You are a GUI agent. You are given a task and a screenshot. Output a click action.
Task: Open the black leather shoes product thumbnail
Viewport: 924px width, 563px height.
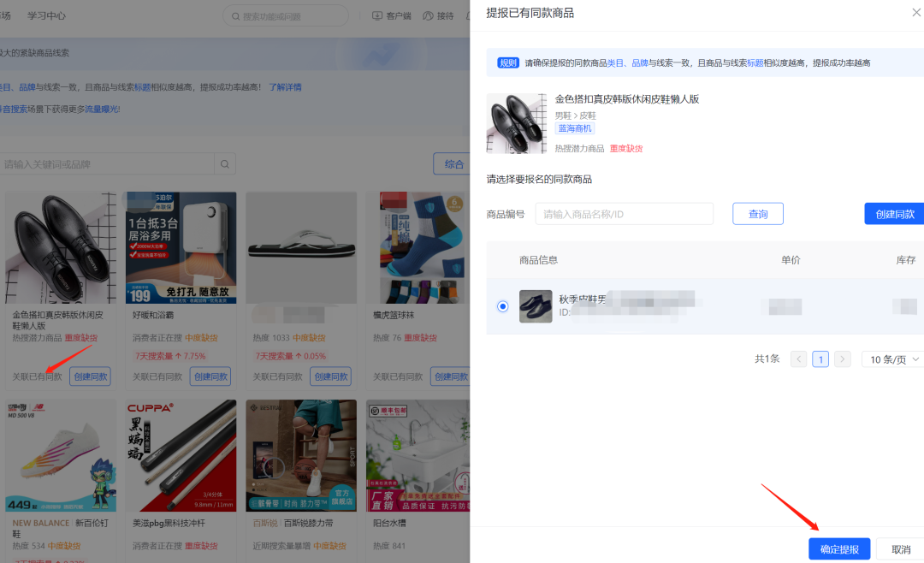61,247
